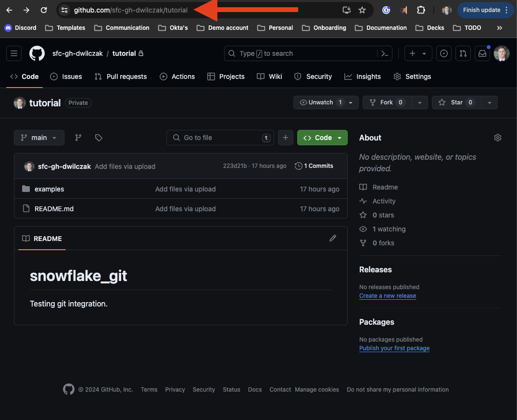Open the Create new plus dropdown
The width and height of the screenshot is (517, 420).
pyautogui.click(x=418, y=53)
